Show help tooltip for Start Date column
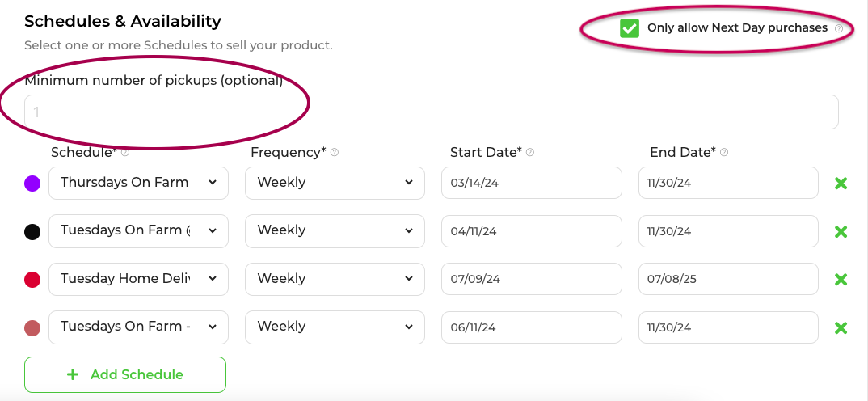 [529, 152]
